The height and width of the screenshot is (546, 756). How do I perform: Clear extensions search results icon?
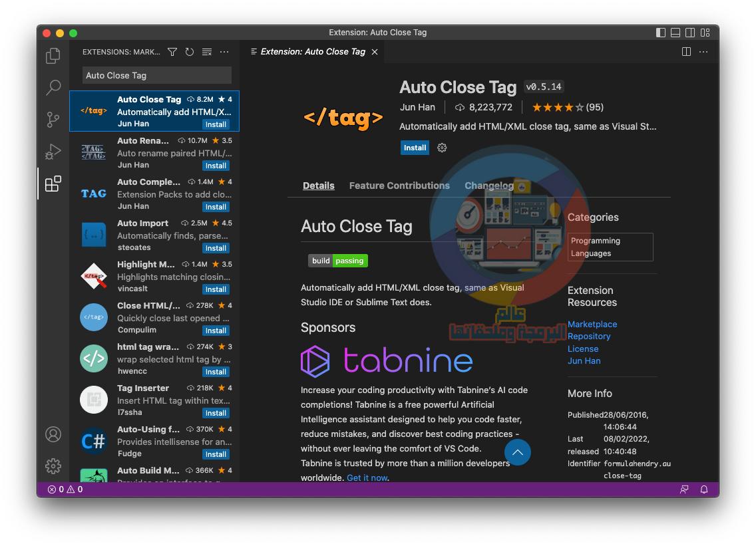pyautogui.click(x=207, y=52)
